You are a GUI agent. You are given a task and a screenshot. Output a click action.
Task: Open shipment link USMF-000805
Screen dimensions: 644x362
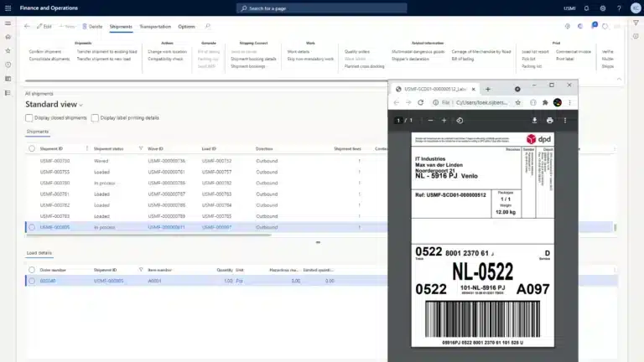tap(55, 227)
